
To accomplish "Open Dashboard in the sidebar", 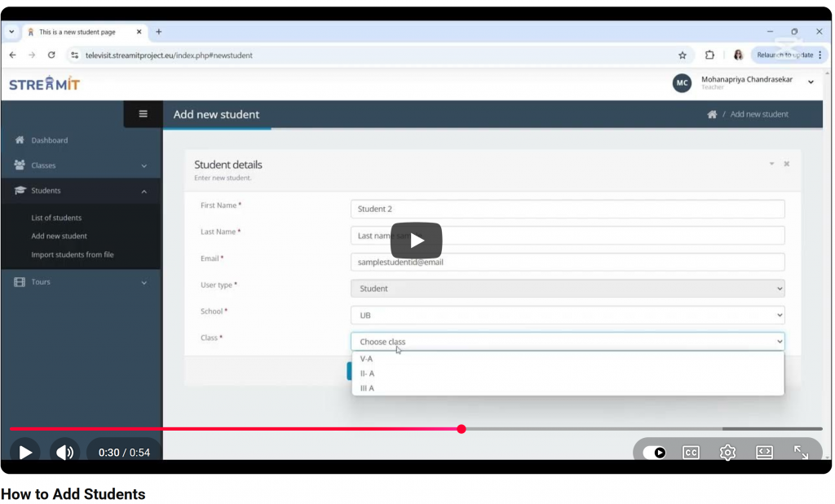I will point(49,140).
